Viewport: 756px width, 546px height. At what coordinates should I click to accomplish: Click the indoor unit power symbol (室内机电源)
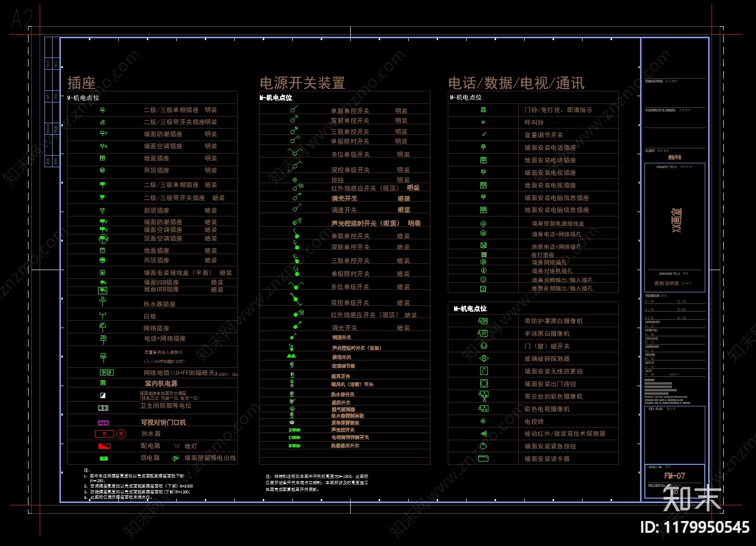(103, 383)
